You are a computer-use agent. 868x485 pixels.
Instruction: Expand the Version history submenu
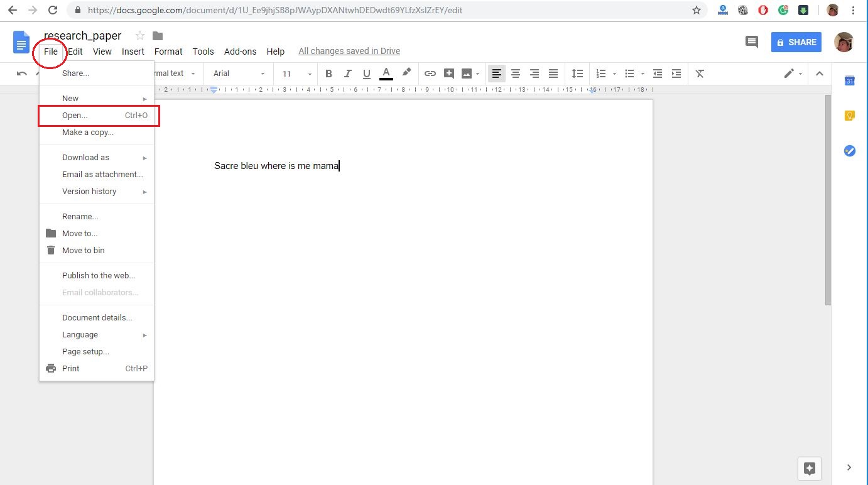[x=97, y=192]
